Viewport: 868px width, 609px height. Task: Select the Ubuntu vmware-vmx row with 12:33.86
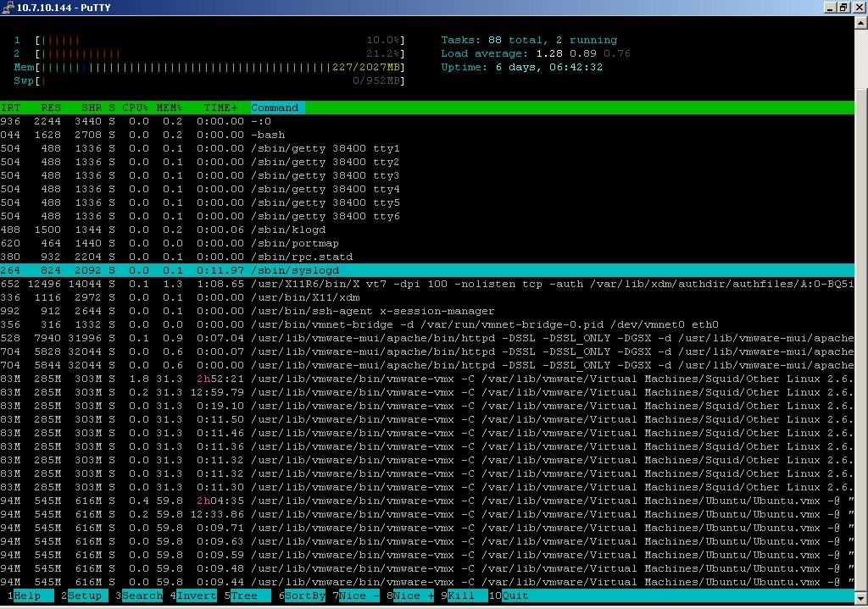[427, 514]
